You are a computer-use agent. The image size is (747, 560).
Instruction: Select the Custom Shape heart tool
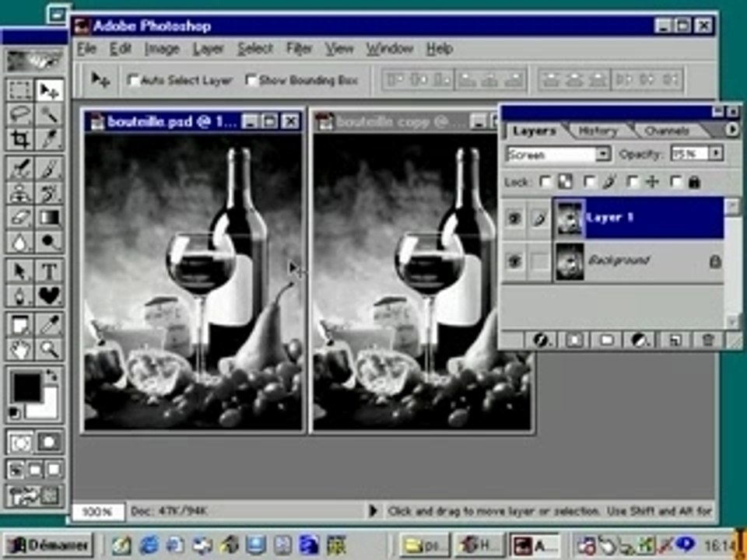pyautogui.click(x=50, y=296)
